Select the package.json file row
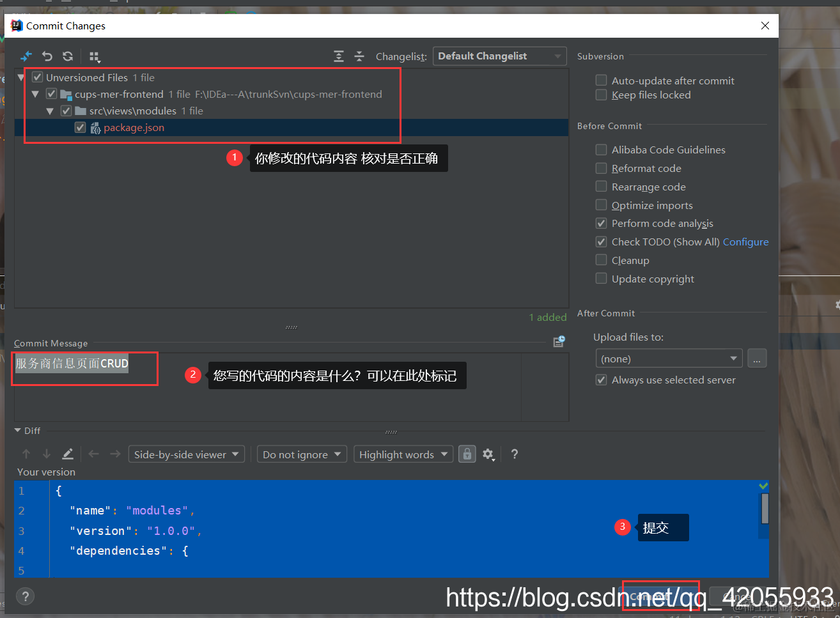Viewport: 840px width, 618px height. click(x=292, y=127)
